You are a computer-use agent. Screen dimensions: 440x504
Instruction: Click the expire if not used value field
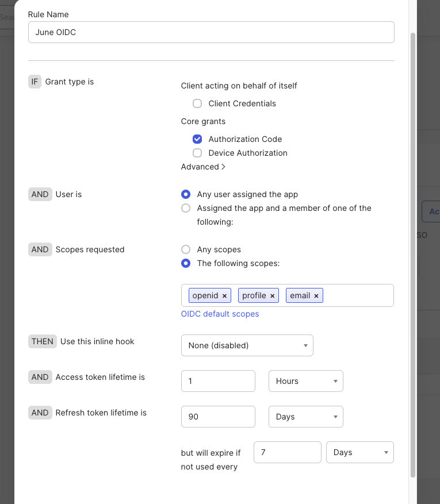287,452
